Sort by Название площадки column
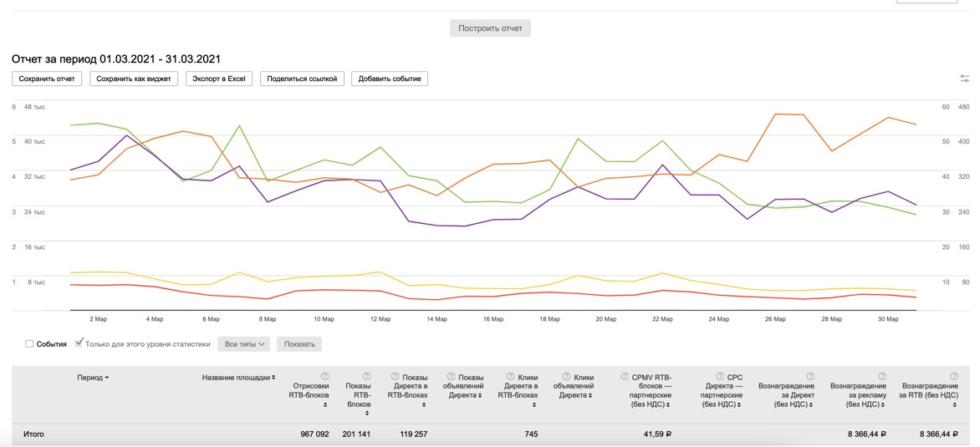Image resolution: width=980 pixels, height=447 pixels. pyautogui.click(x=238, y=378)
